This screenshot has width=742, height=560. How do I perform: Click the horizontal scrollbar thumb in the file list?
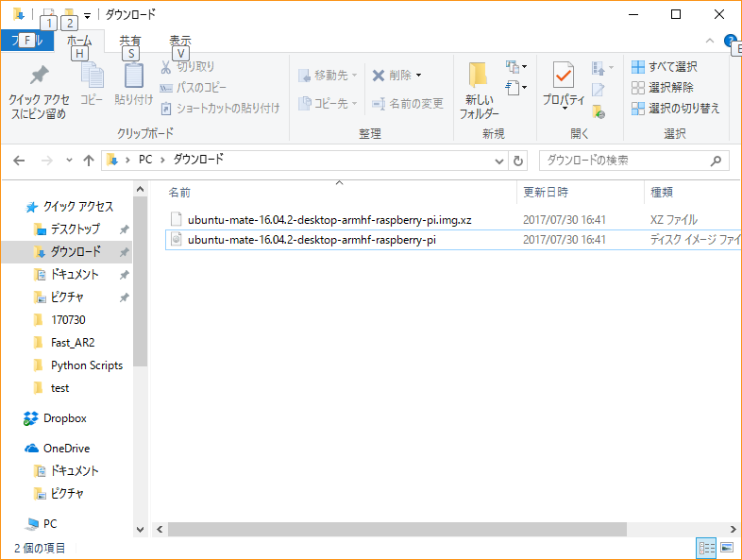tap(397, 529)
